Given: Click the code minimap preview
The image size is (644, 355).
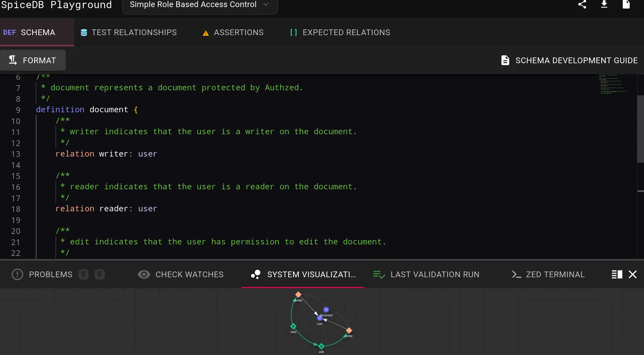Looking at the screenshot, I should 613,84.
